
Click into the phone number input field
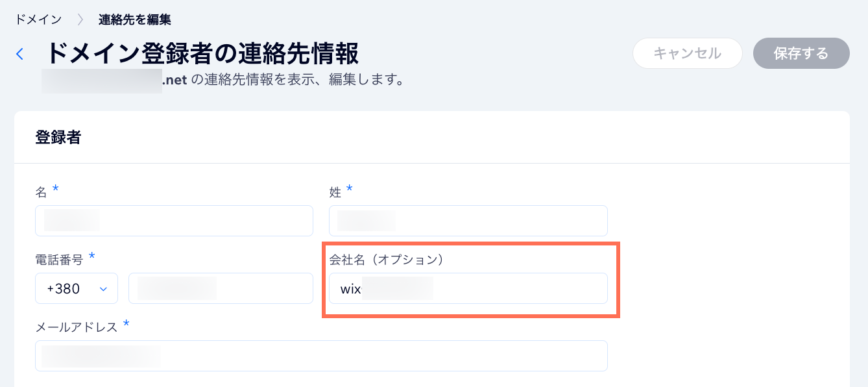[x=221, y=288]
